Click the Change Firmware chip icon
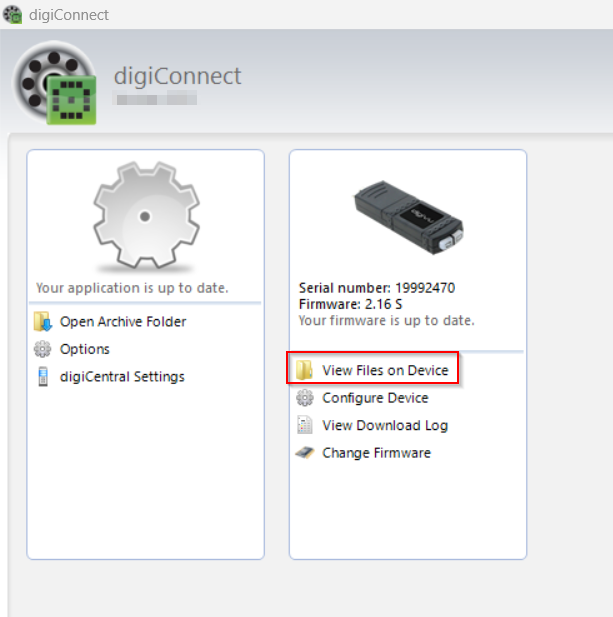This screenshot has height=617, width=613. (305, 453)
